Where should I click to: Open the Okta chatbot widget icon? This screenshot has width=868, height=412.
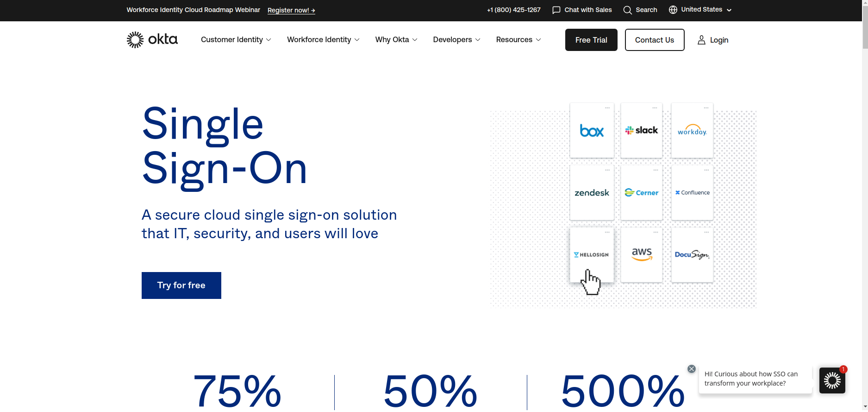832,380
